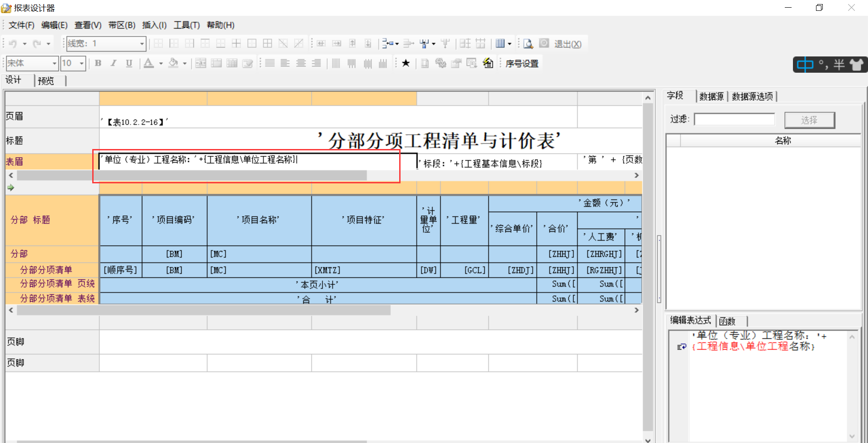Click into the 过滤 filter input field
This screenshot has height=443, width=868.
pyautogui.click(x=735, y=119)
